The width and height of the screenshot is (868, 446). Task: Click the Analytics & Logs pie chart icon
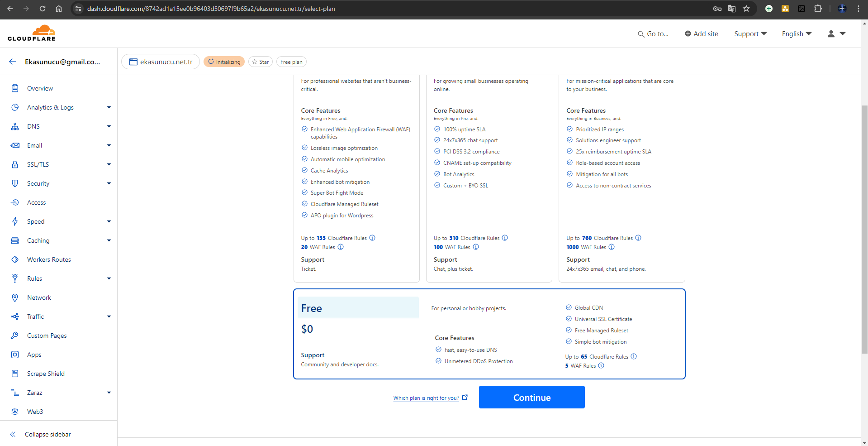15,107
